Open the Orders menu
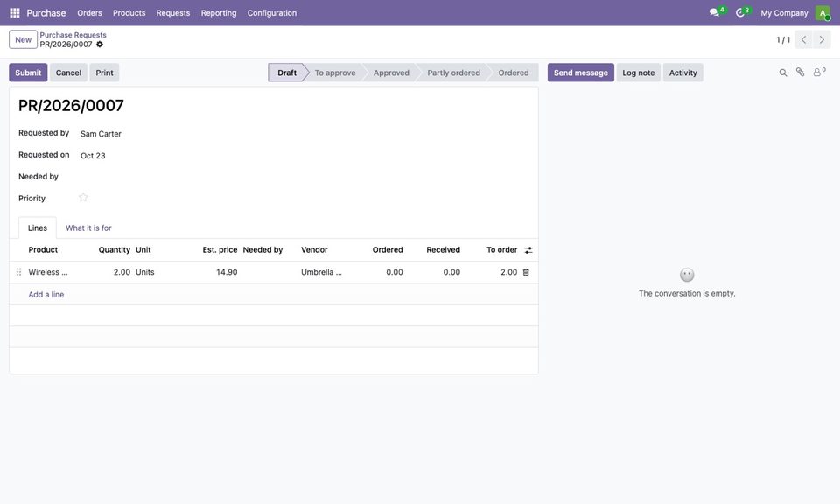 coord(89,13)
